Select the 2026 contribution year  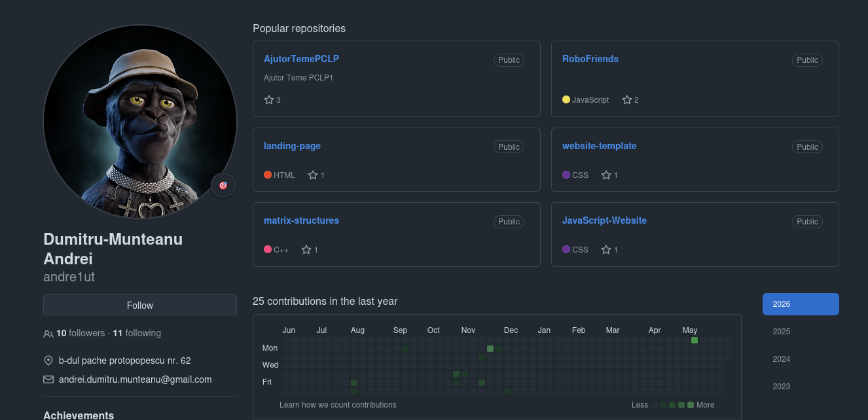801,304
